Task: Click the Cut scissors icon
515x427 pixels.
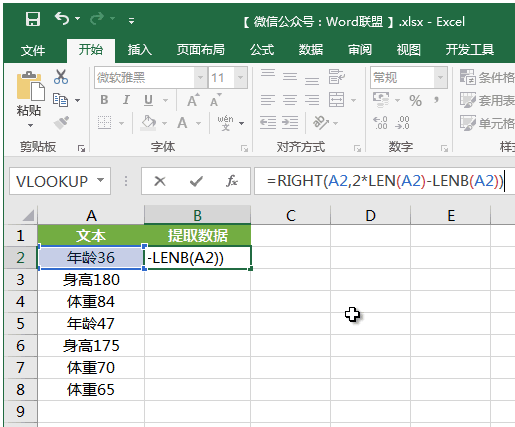Action: (61, 77)
